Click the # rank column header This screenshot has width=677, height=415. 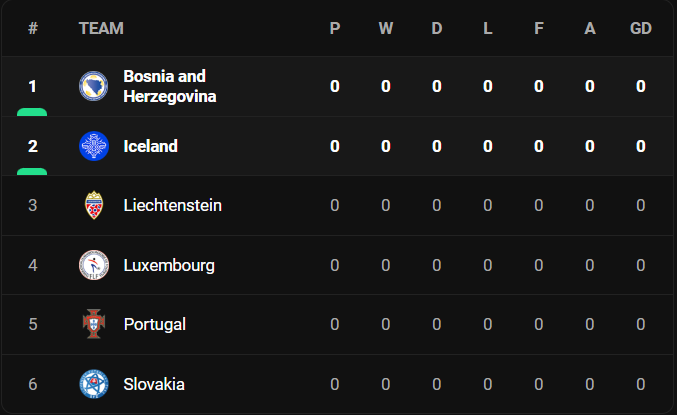(x=33, y=28)
